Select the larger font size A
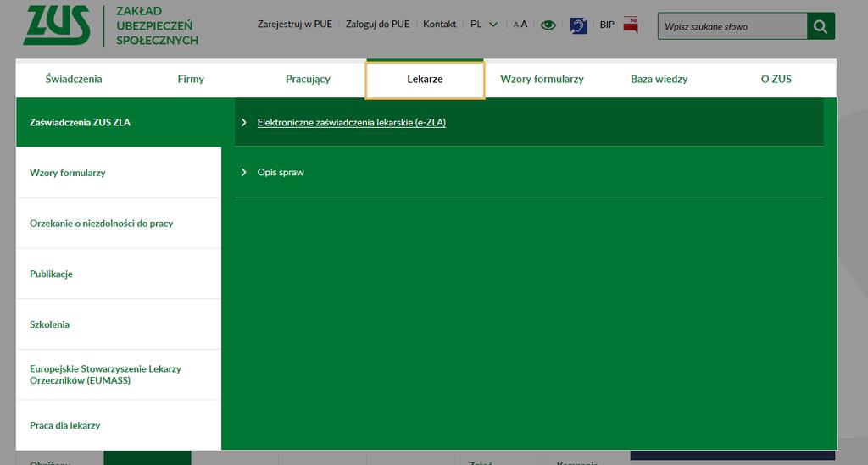The image size is (868, 465). click(x=524, y=25)
